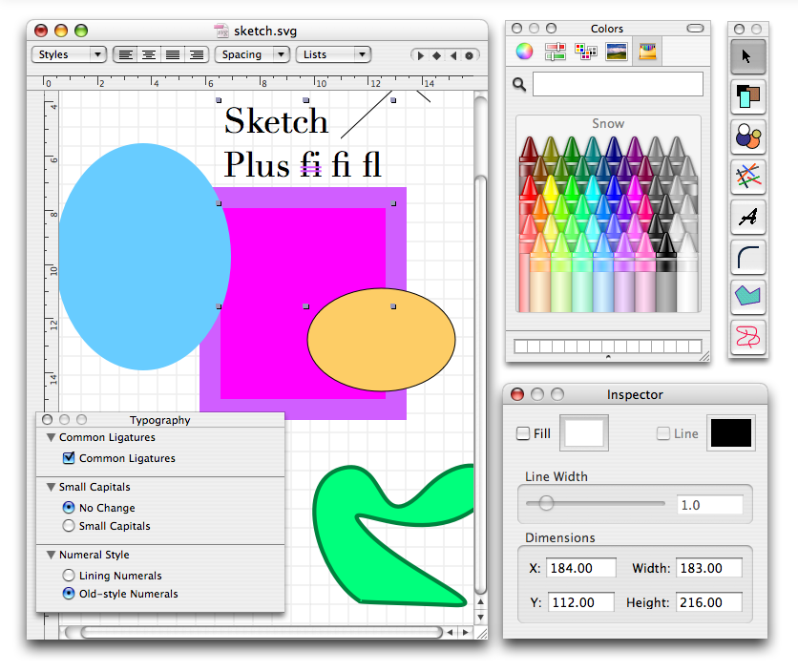
Task: Click the scroll right arrow
Action: click(465, 632)
